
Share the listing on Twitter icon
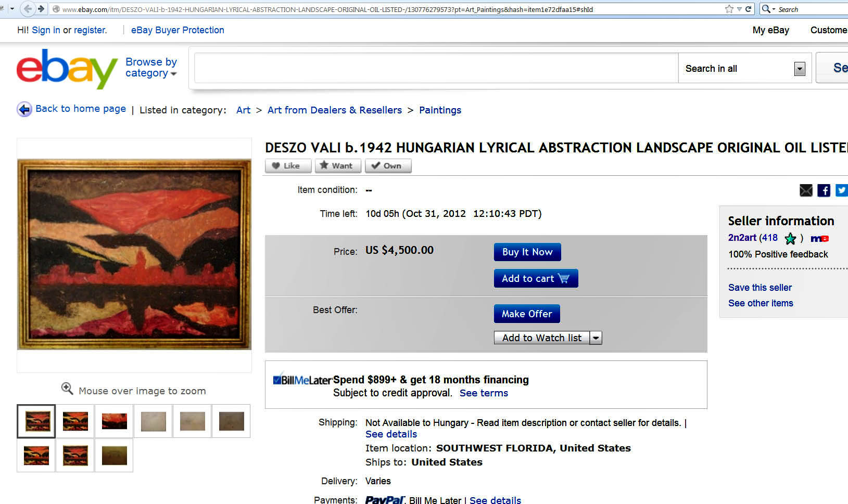pos(842,190)
